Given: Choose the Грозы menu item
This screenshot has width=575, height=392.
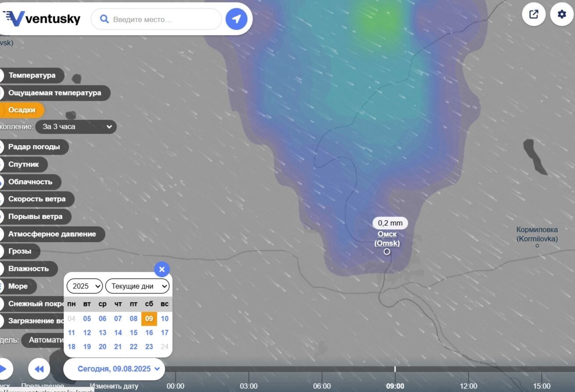Looking at the screenshot, I should tap(20, 251).
